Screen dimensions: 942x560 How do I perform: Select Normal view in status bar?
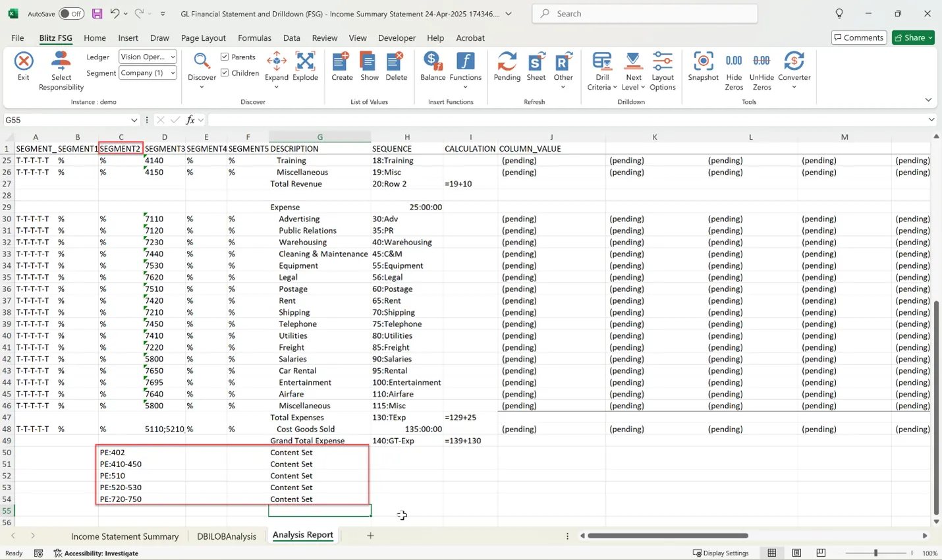tap(772, 553)
